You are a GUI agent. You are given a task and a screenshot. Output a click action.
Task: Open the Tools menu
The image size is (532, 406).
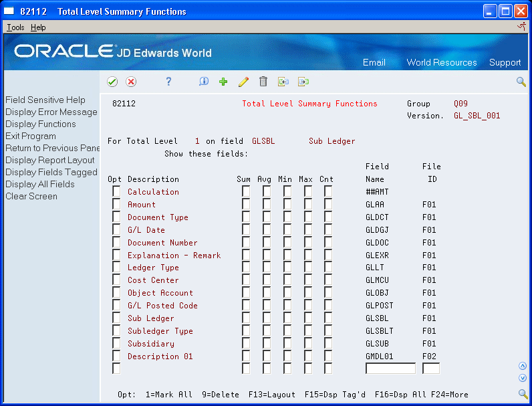click(x=15, y=27)
